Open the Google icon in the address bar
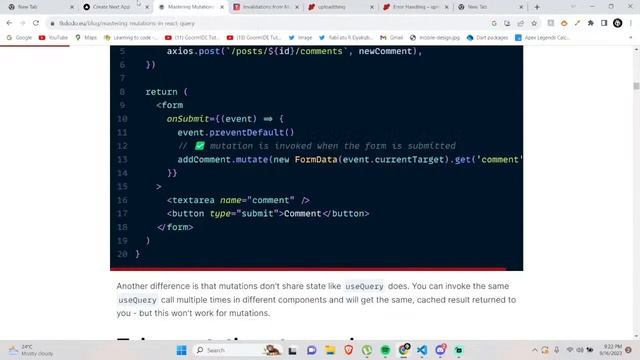Screen dimensions: 640x360 [x=494, y=23]
